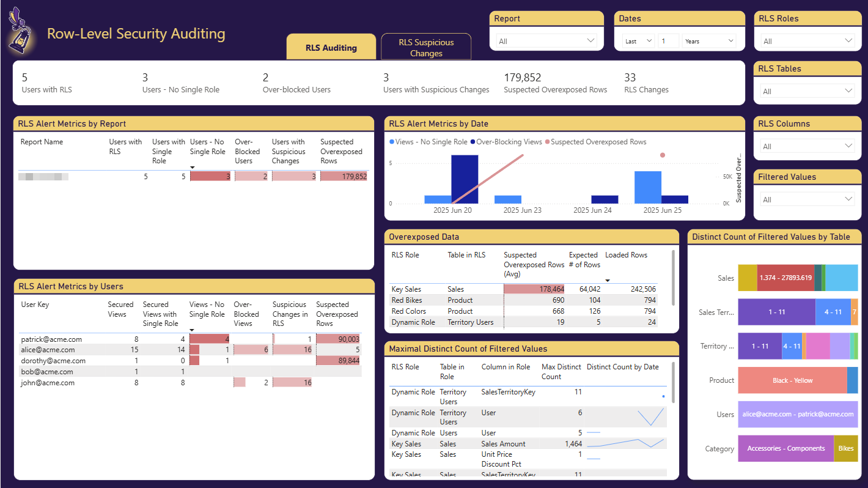Click the sort arrow under Views - No Single Role

coord(192,330)
